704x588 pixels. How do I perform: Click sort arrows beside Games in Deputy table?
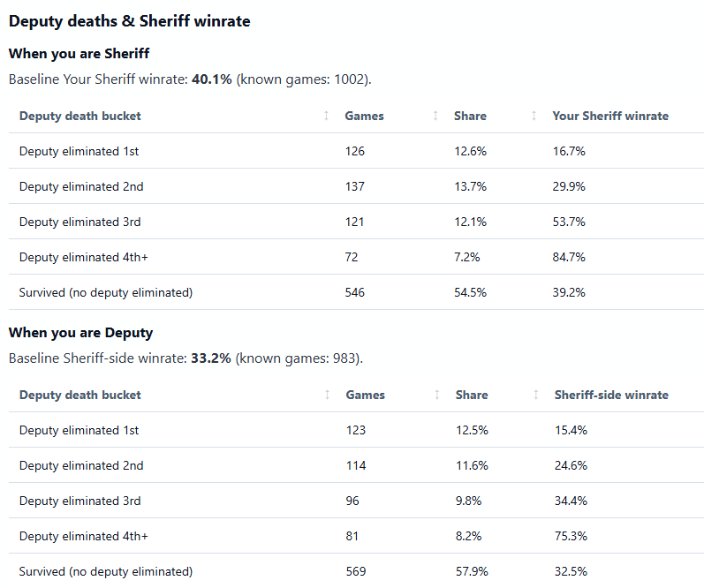(x=437, y=395)
